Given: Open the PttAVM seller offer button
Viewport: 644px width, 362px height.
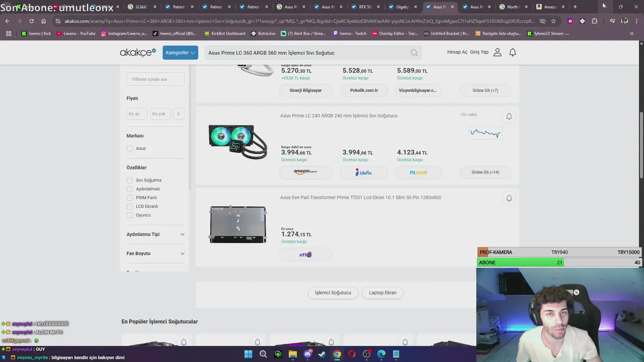Looking at the screenshot, I should tap(418, 172).
